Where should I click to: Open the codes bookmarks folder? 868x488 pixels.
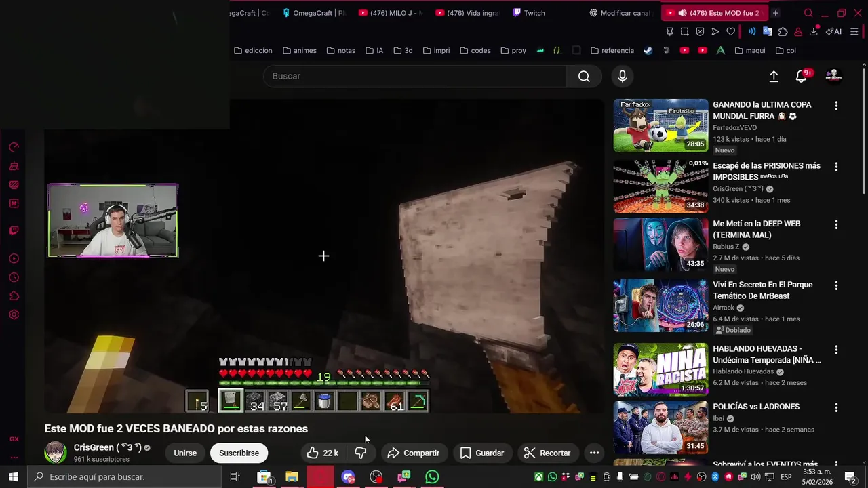click(475, 50)
